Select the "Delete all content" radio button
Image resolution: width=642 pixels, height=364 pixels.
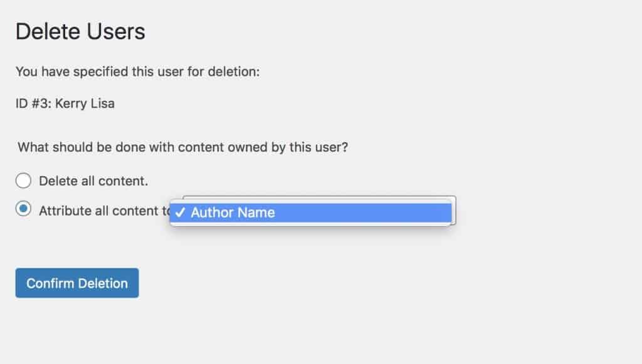pyautogui.click(x=23, y=181)
